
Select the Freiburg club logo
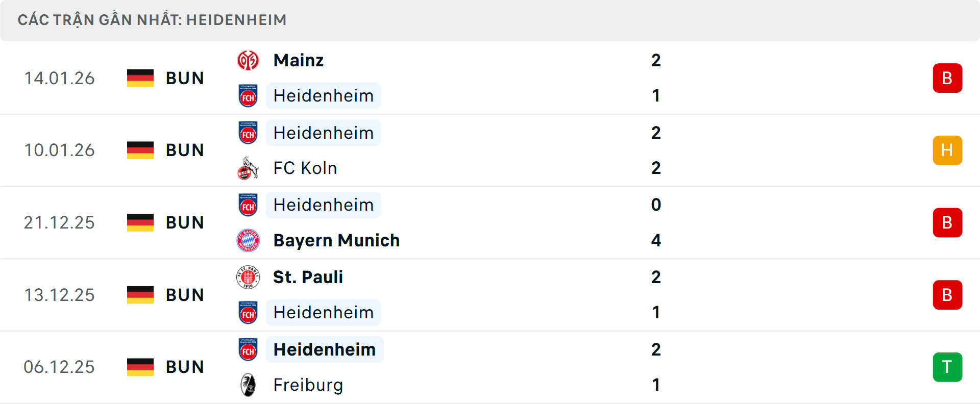pos(249,385)
